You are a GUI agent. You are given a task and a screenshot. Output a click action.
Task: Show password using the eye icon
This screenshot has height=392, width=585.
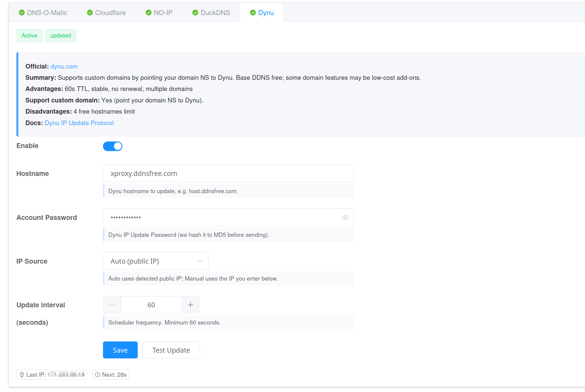345,217
